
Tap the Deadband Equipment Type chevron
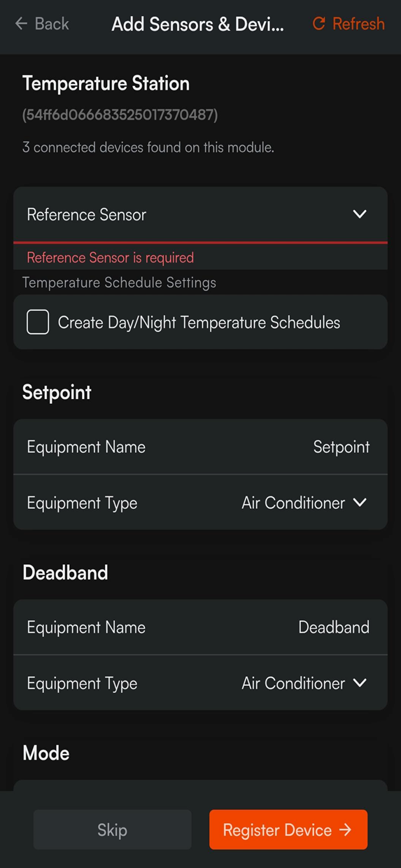point(360,683)
